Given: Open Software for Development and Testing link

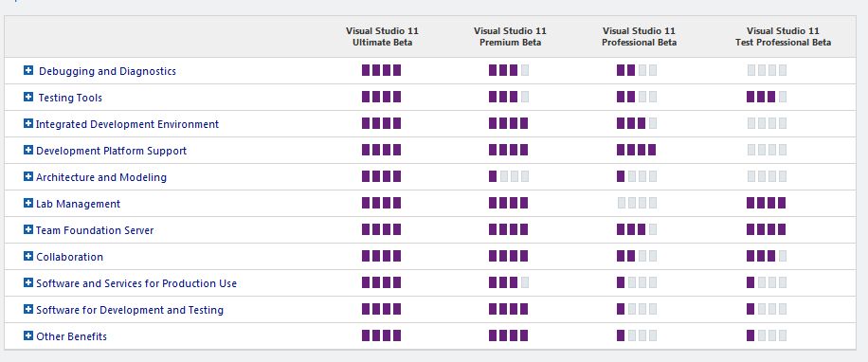Looking at the screenshot, I should pos(130,310).
